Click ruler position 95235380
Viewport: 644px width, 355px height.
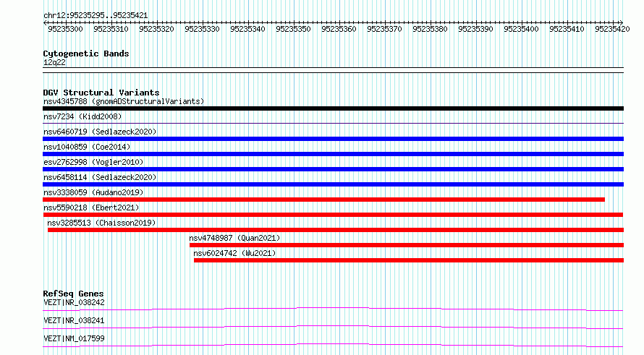[430, 29]
